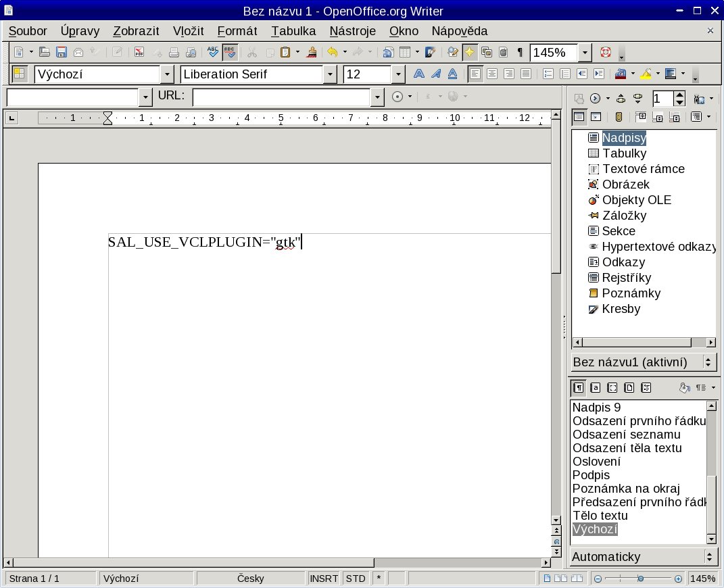Open the Formát menu
The image size is (724, 588).
(237, 31)
